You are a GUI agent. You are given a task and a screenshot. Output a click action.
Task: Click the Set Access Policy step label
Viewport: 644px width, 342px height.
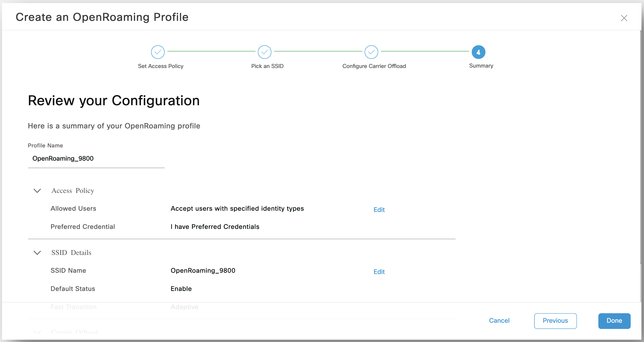[x=160, y=66]
